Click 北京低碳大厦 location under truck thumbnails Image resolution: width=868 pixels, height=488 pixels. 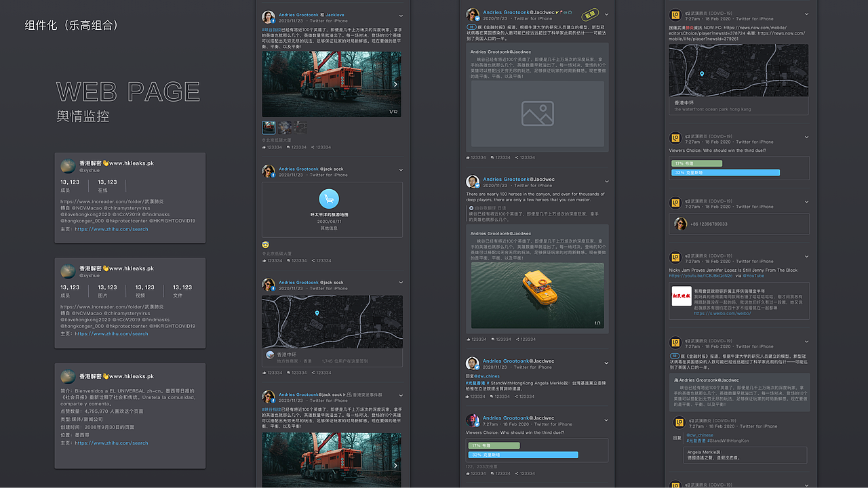tap(277, 140)
